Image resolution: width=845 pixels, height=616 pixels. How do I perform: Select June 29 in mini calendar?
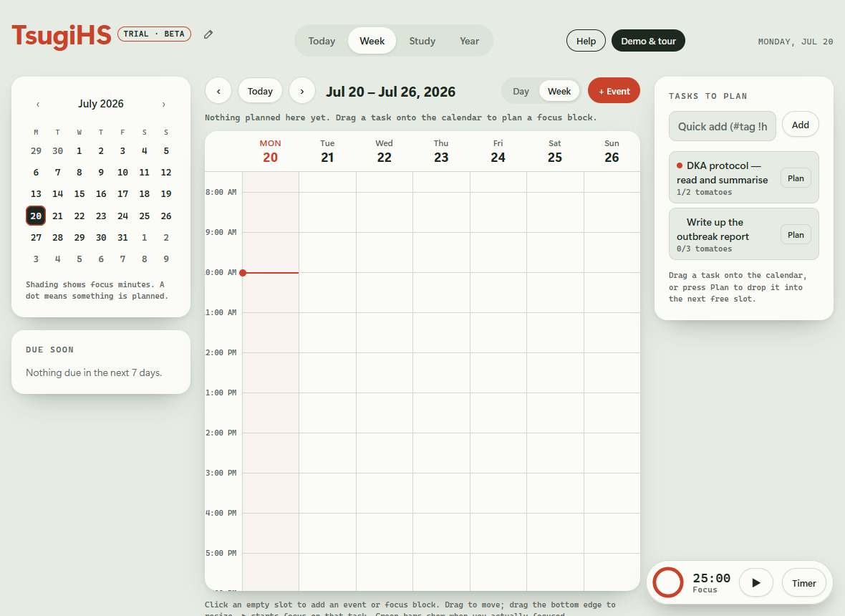(x=36, y=151)
